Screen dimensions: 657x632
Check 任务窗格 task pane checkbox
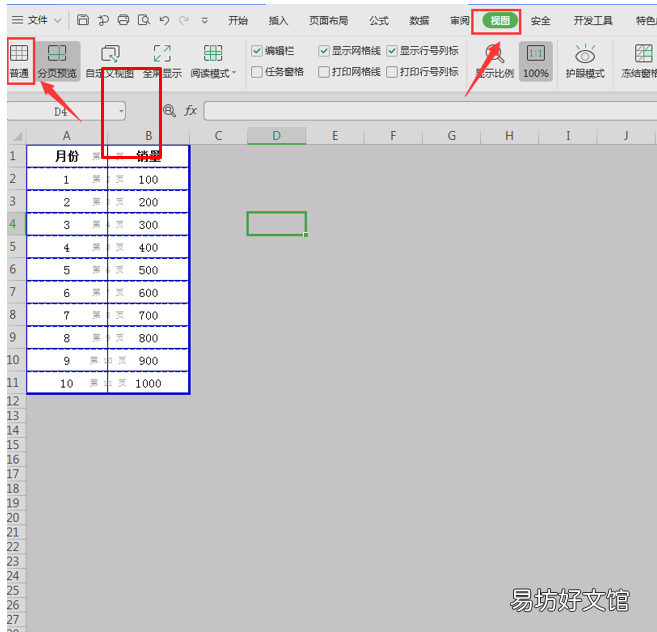(256, 72)
